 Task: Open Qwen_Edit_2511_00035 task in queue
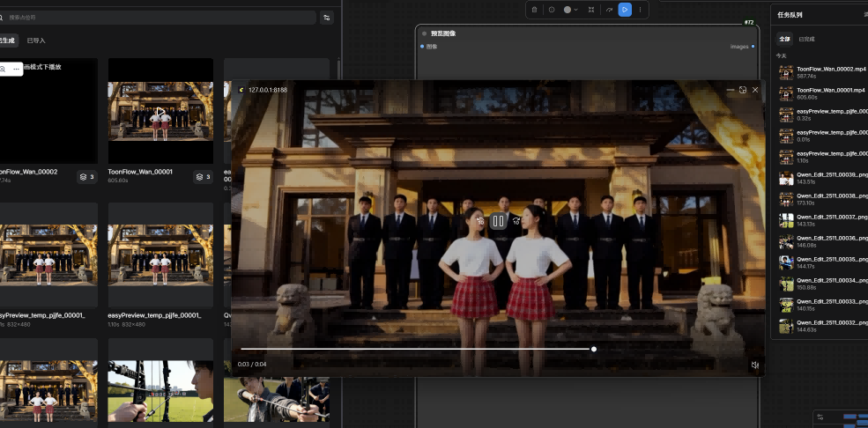[x=822, y=262]
